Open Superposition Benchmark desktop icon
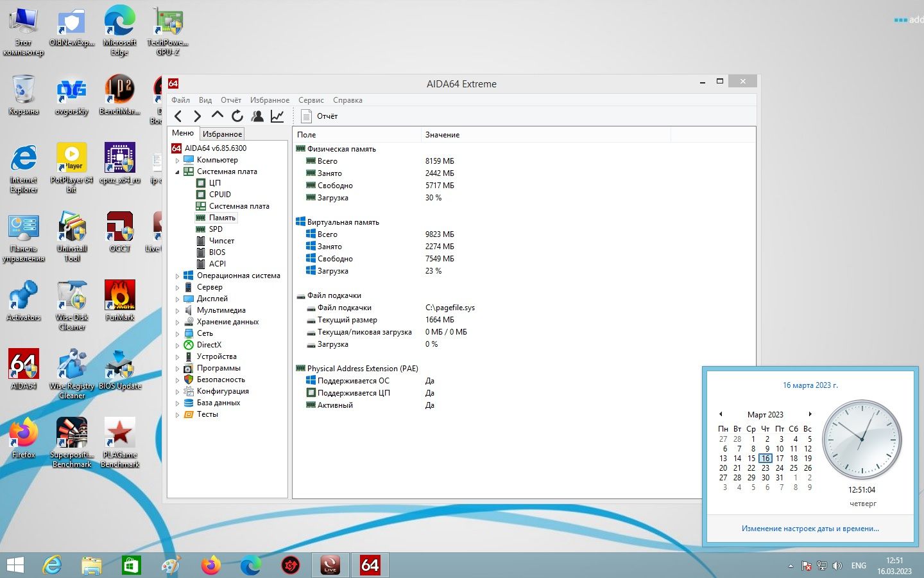The height and width of the screenshot is (578, 924). 72,442
